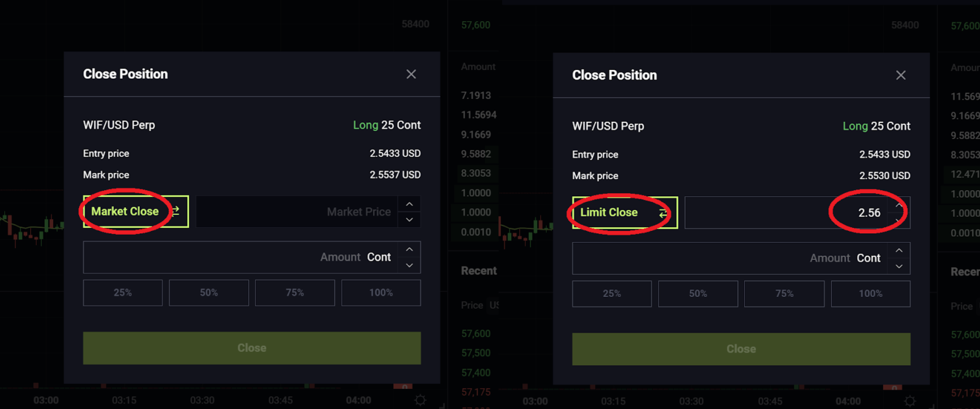Screen dimensions: 980x409
Task: Click green Close button in right dialog
Action: click(741, 349)
